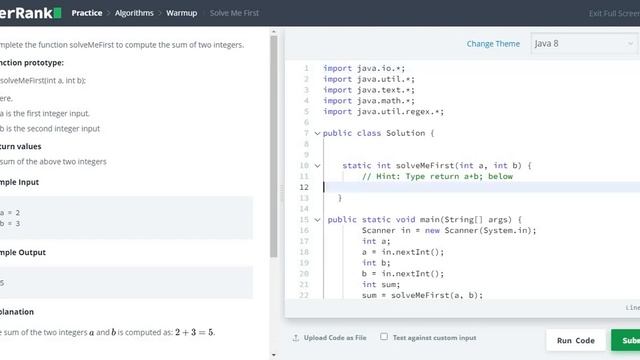Click the 'b = in.nextInt();' line
Viewport: 640px width, 360px height.
point(403,273)
